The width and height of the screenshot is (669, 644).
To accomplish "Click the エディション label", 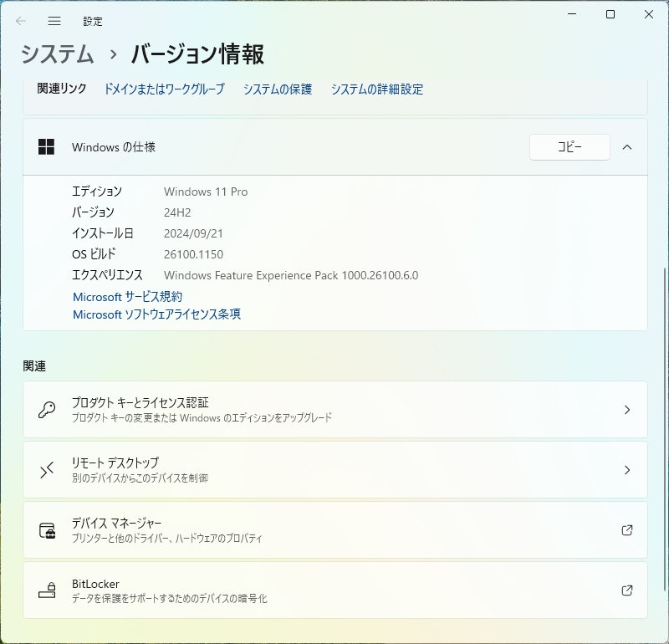I will click(x=97, y=192).
